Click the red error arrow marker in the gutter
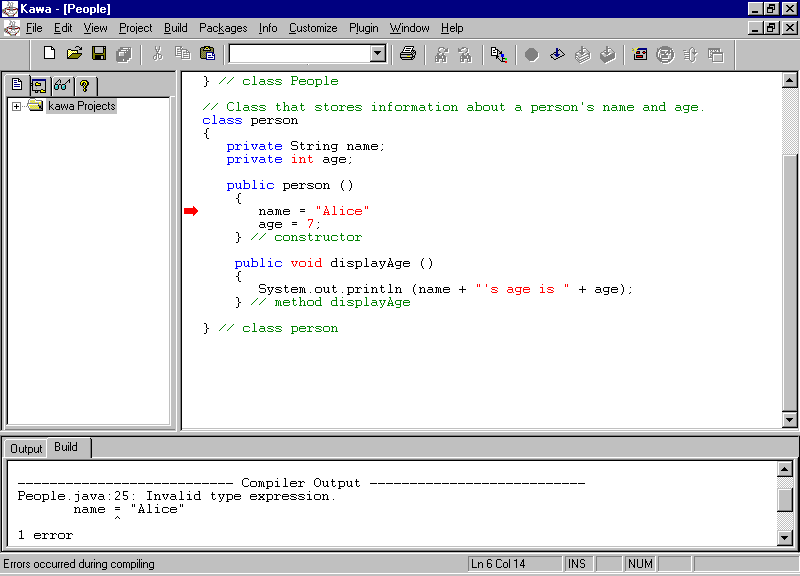Viewport: 800px width, 576px height. point(191,211)
